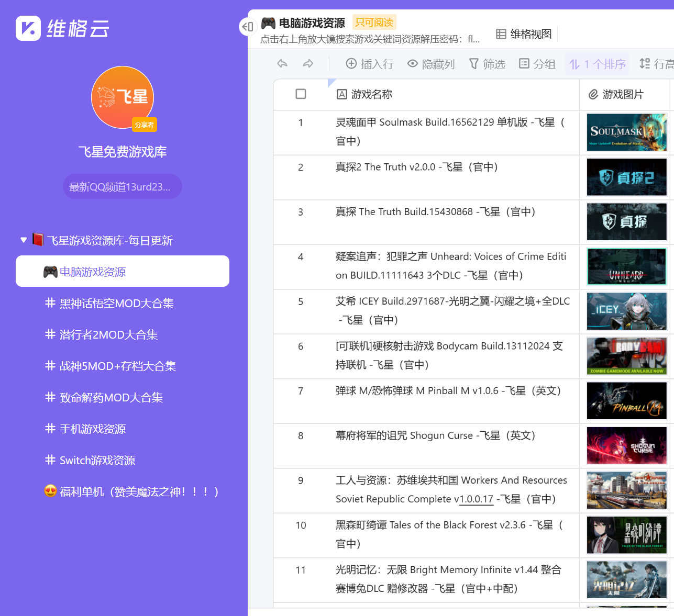674x616 pixels.
Task: Select the 幕府将军的诅咒 Shogun Curse cell
Action: 454,446
